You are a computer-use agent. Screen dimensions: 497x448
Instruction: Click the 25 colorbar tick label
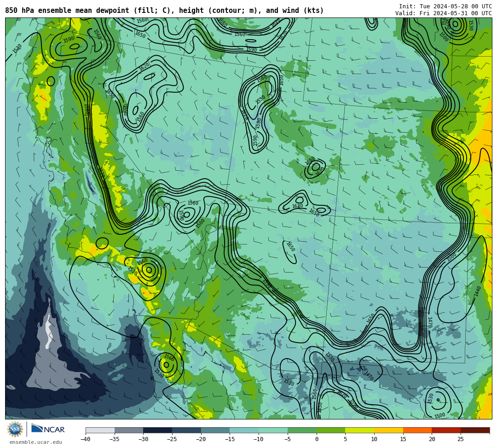coord(461,439)
